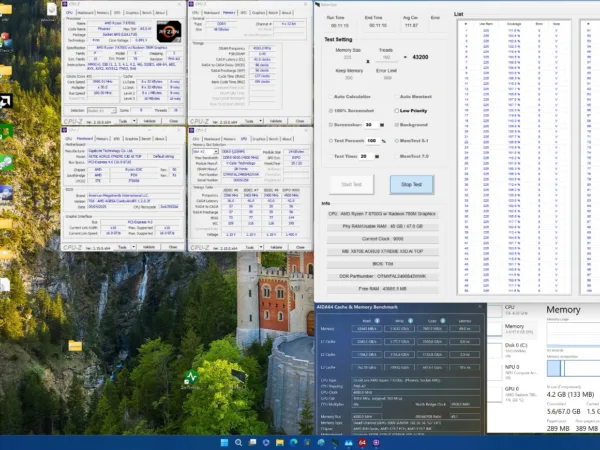Open Socket selection dropdown in CPU-Z
The width and height of the screenshot is (600, 450).
[101, 110]
